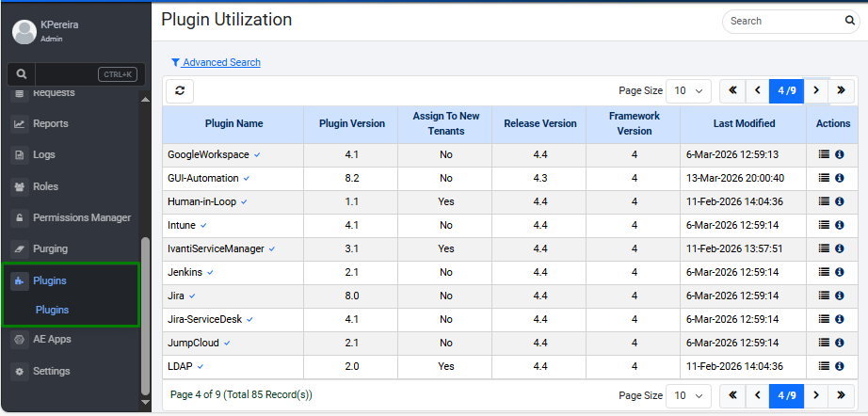Open info icon for JumpCloud row
The height and width of the screenshot is (416, 868).
point(839,343)
